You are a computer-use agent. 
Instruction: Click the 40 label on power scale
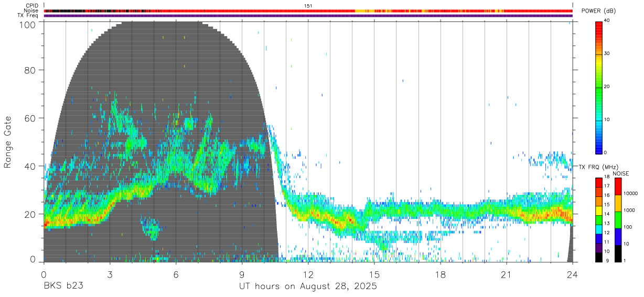(x=607, y=21)
